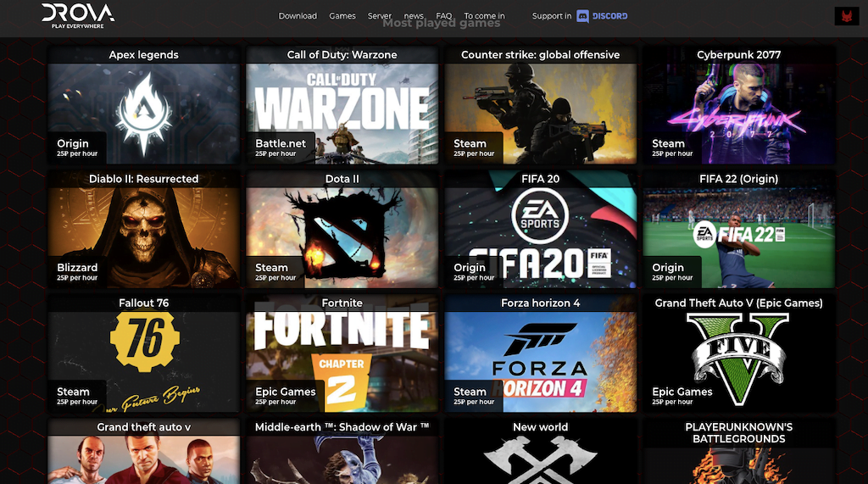Open the Cyberpunk 2077 game card
The image size is (868, 484).
pos(739,105)
